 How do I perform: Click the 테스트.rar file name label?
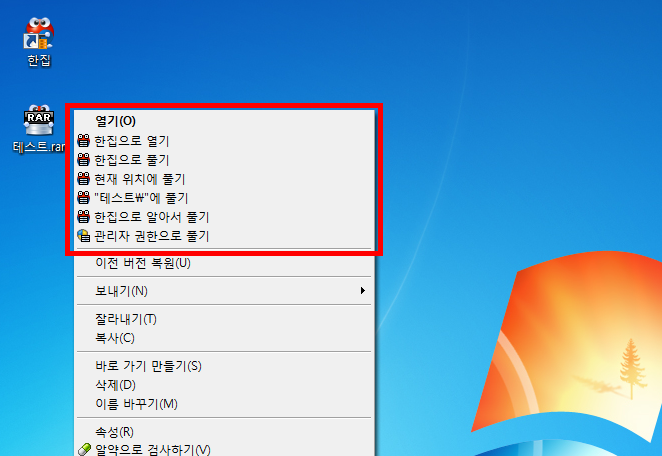[39, 147]
